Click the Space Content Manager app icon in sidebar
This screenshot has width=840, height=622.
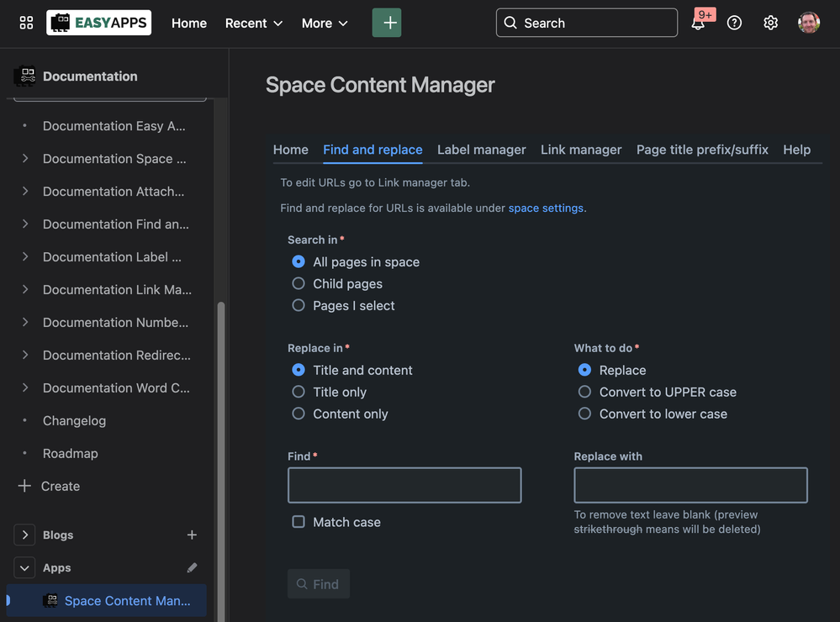click(x=51, y=601)
